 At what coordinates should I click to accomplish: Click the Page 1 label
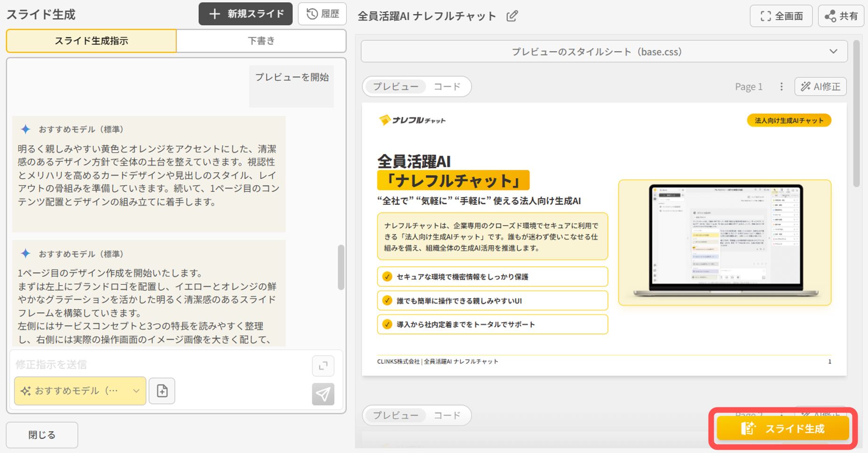tap(749, 87)
